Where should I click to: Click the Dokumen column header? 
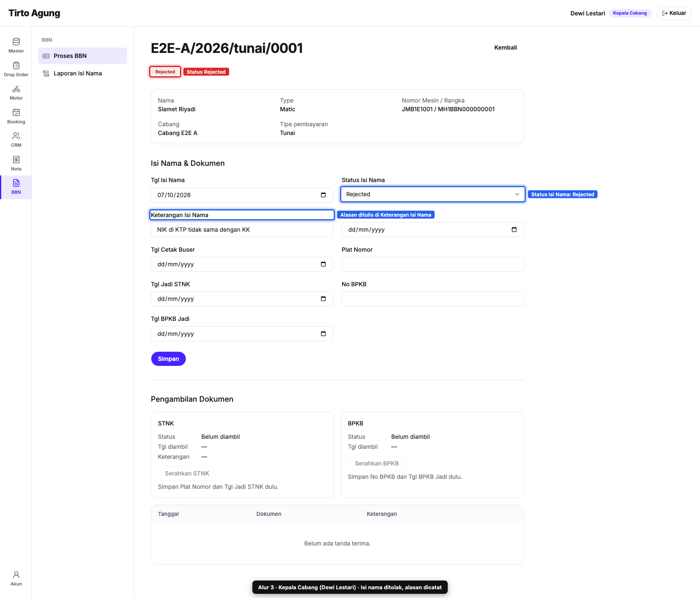(x=269, y=514)
